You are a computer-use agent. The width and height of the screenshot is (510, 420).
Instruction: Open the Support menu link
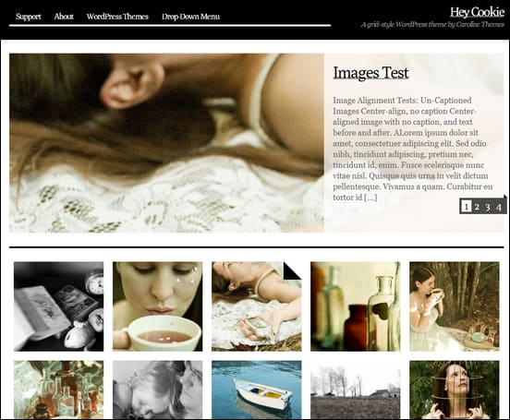tap(29, 17)
